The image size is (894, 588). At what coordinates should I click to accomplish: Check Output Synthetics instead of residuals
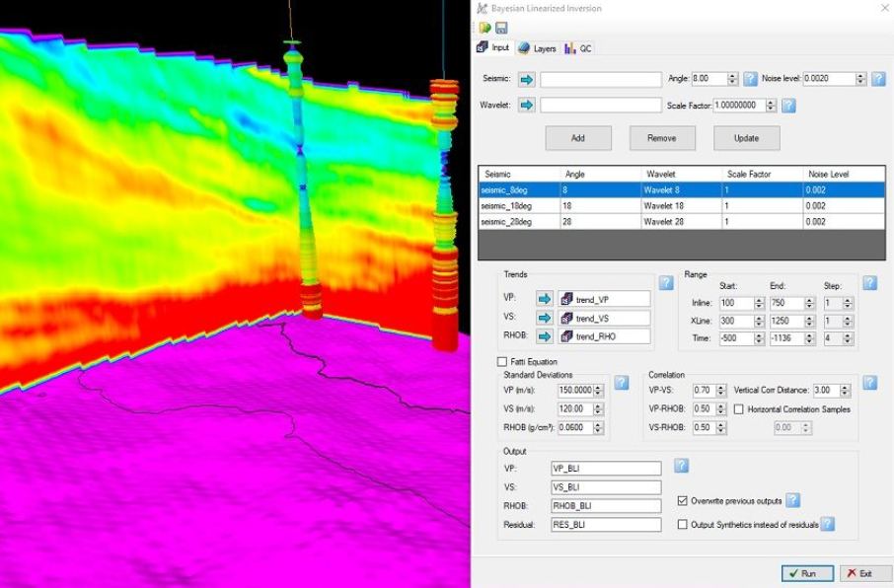(683, 525)
